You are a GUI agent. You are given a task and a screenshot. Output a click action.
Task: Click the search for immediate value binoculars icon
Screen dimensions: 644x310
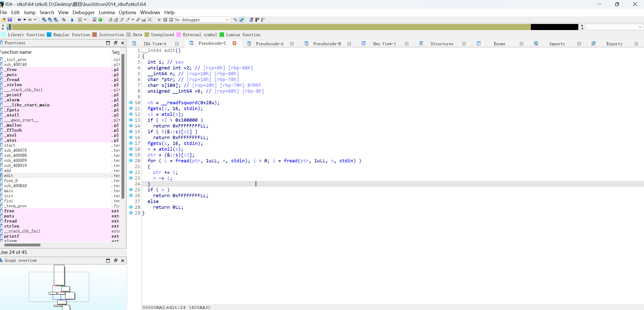44,20
